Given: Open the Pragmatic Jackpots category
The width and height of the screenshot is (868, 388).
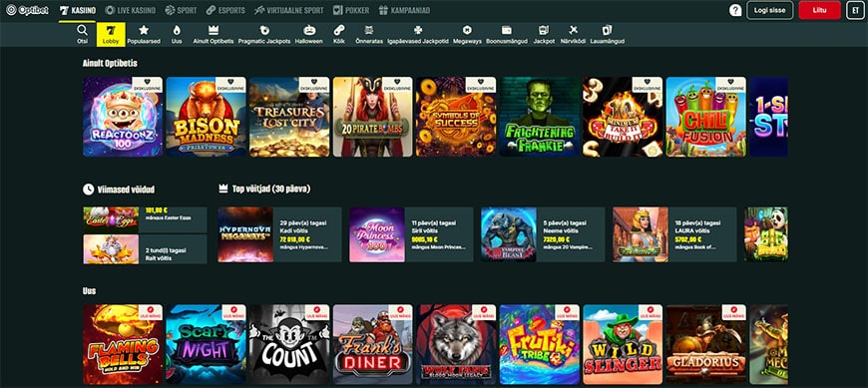Looking at the screenshot, I should [x=264, y=34].
